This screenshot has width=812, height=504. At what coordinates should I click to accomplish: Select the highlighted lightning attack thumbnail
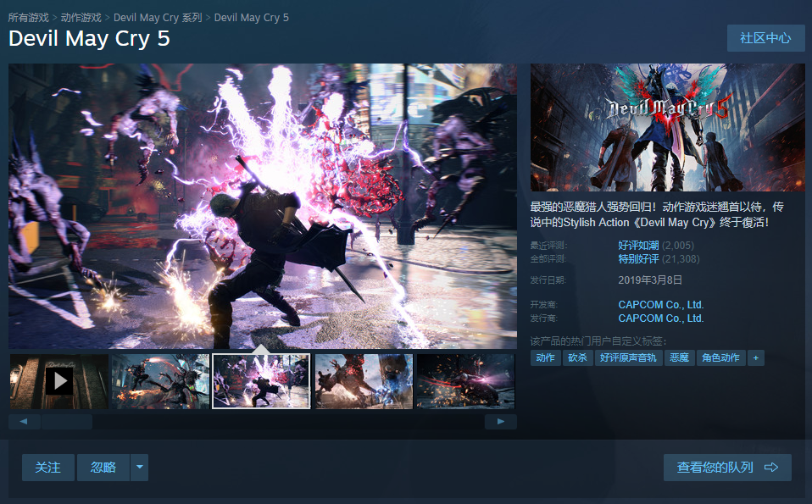pyautogui.click(x=262, y=381)
